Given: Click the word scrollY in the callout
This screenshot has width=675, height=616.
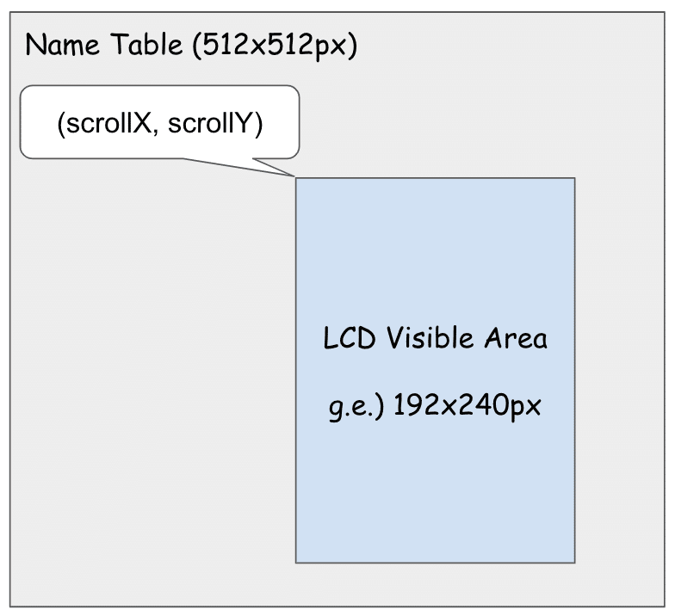Looking at the screenshot, I should [x=215, y=123].
